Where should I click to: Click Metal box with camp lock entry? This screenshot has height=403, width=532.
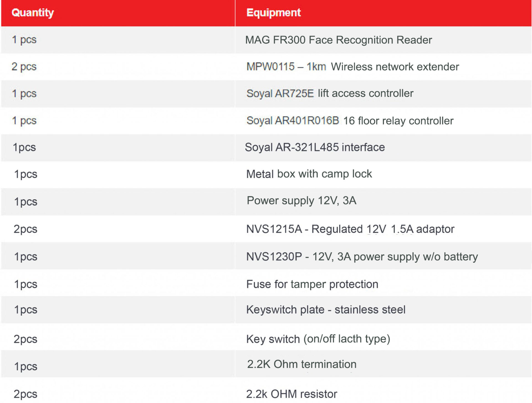point(309,174)
